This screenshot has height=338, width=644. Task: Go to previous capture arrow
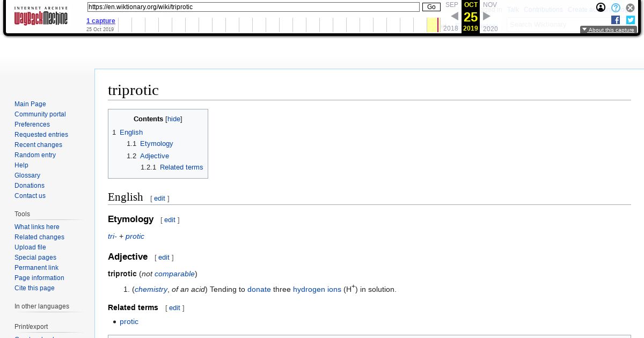tap(455, 16)
